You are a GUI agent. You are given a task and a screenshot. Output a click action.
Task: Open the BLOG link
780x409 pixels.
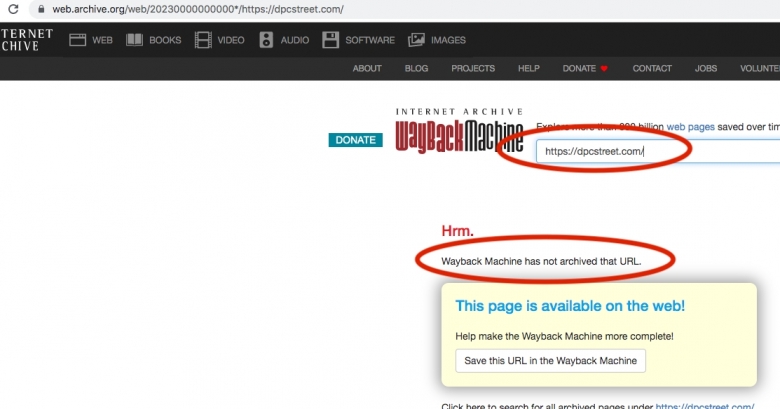[416, 69]
